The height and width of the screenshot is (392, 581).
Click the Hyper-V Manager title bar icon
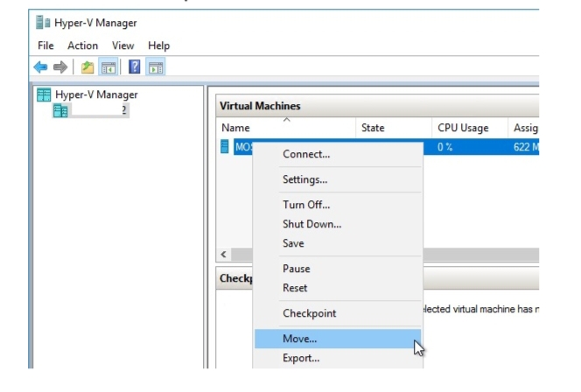[43, 23]
